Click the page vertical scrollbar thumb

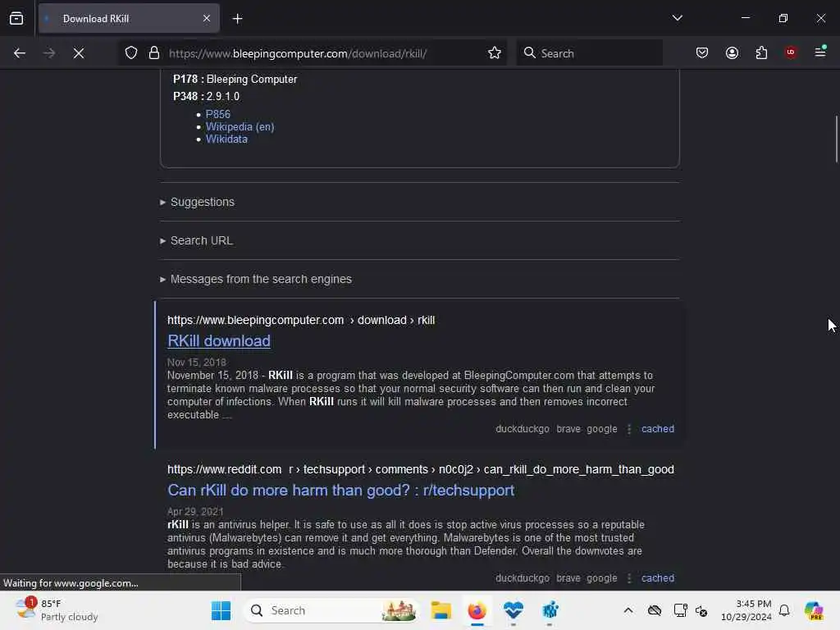click(836, 138)
